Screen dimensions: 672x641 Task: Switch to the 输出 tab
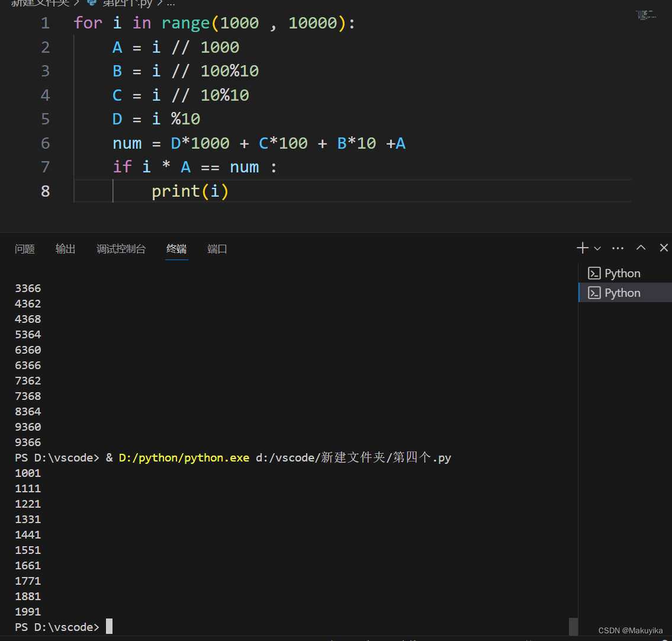coord(65,249)
